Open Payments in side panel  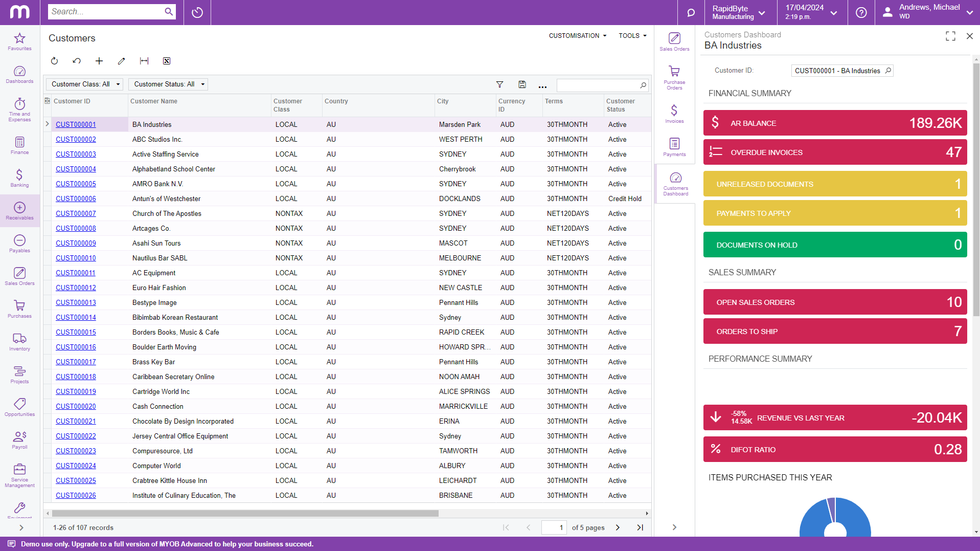[674, 147]
